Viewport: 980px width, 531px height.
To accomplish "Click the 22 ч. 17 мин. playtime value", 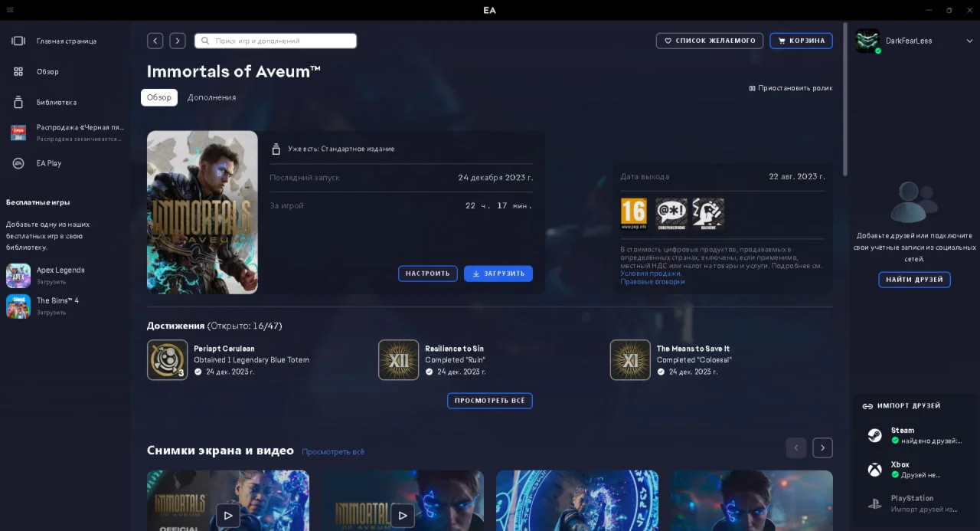I will point(498,205).
